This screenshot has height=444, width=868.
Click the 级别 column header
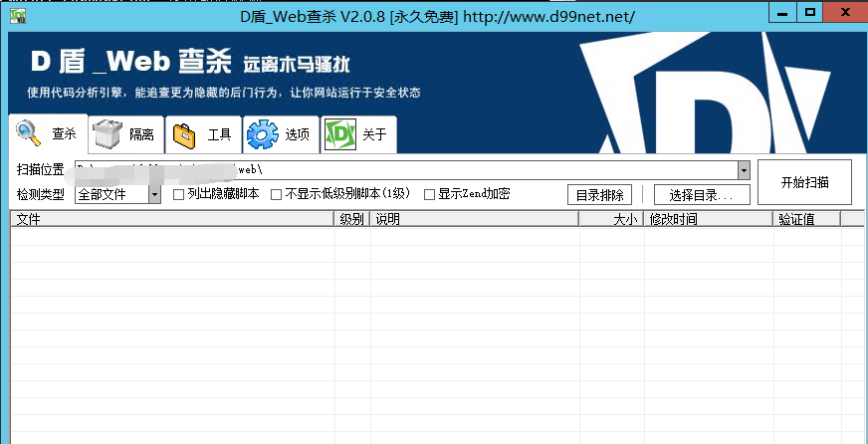tap(350, 219)
